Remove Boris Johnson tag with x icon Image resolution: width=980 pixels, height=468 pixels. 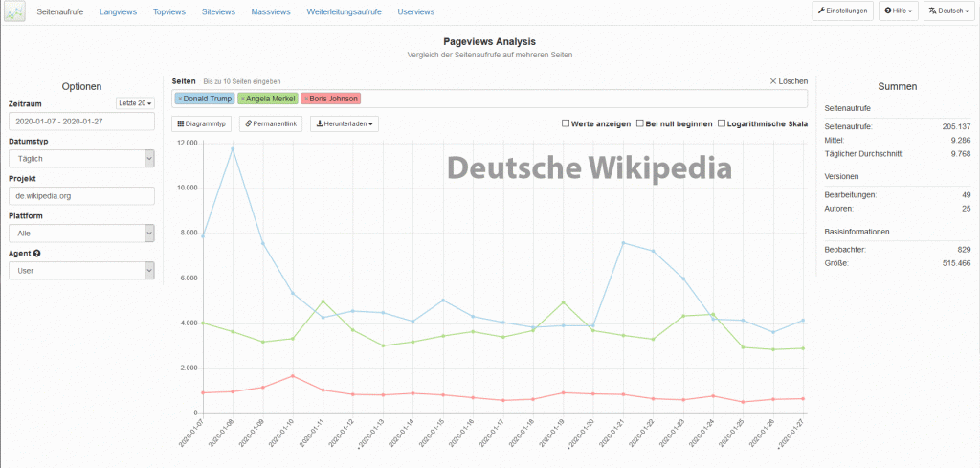306,99
